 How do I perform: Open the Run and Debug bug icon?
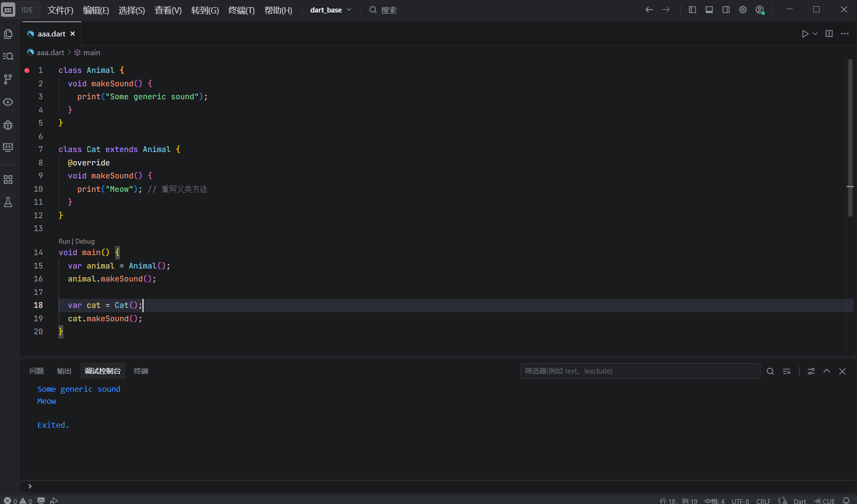tap(8, 125)
